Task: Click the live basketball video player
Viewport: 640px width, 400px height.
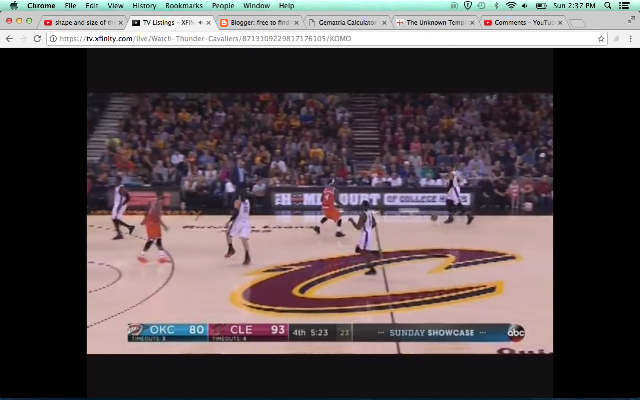Action: click(x=320, y=223)
